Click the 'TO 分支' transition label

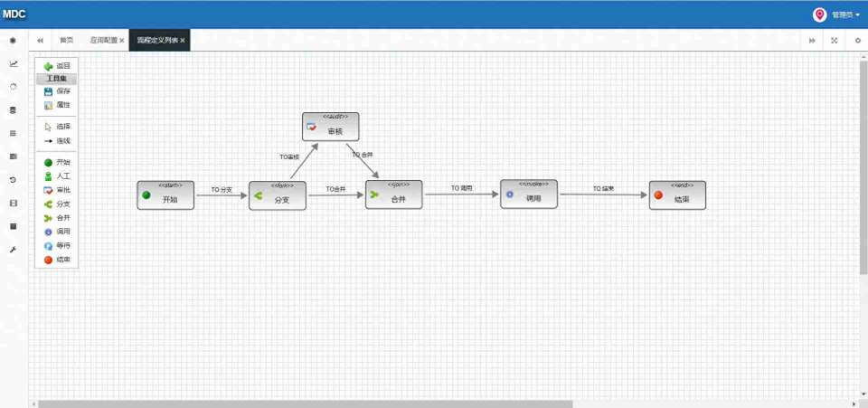click(222, 190)
